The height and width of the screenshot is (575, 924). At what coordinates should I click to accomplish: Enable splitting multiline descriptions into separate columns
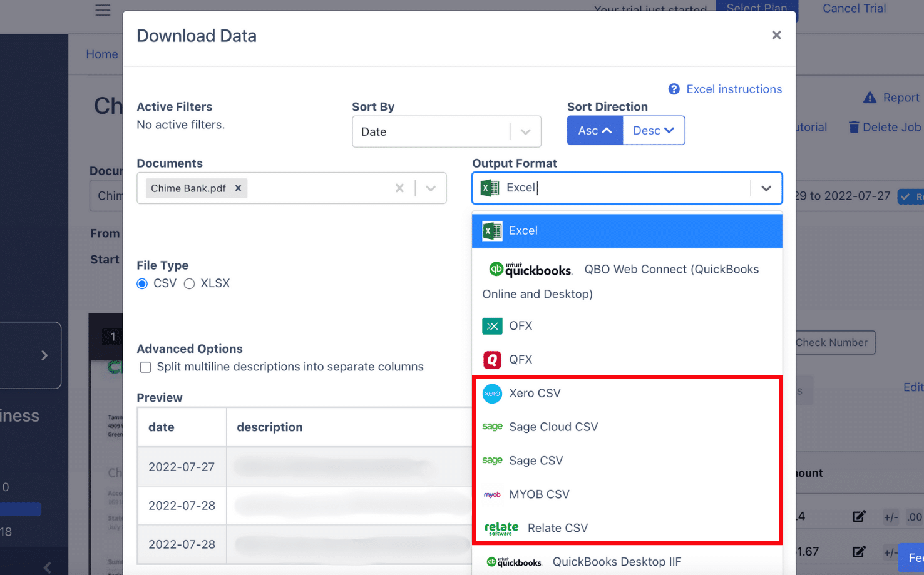tap(145, 367)
